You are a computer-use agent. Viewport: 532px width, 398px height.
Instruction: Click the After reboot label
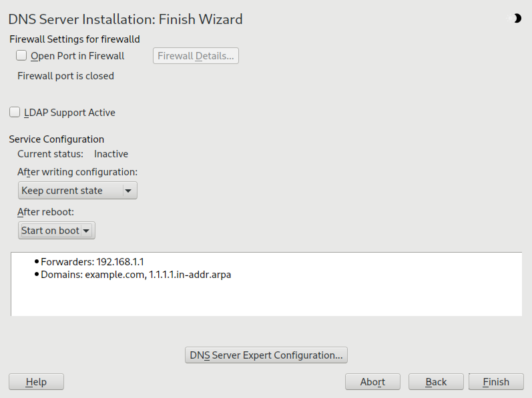(x=45, y=212)
